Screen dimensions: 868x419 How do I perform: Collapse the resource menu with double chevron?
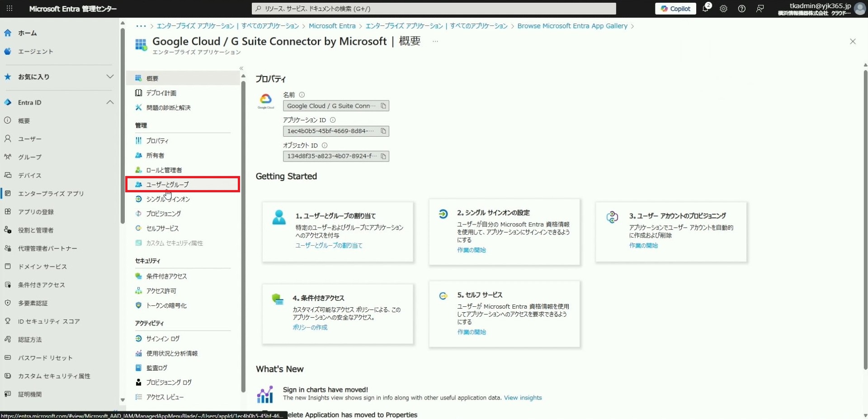[241, 68]
